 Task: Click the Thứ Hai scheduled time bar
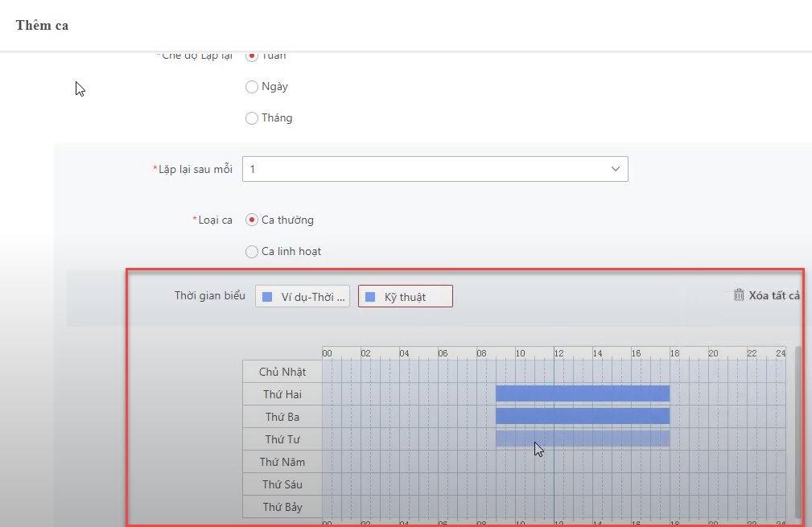(x=582, y=393)
